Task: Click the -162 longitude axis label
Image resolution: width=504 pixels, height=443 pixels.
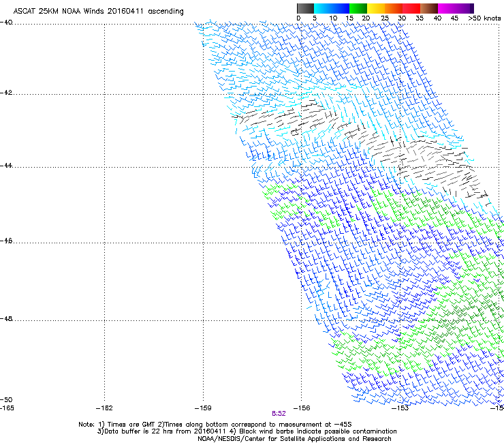Action: 104,408
